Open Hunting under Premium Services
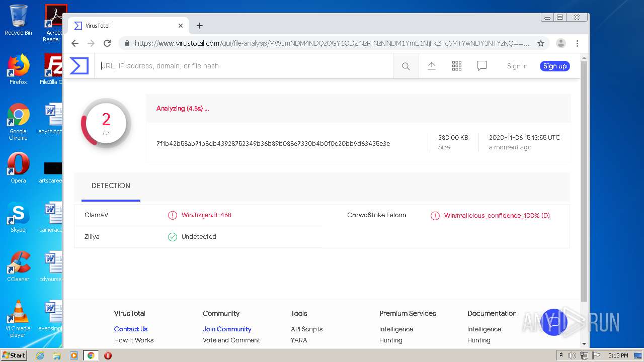644x362 pixels. (x=391, y=340)
